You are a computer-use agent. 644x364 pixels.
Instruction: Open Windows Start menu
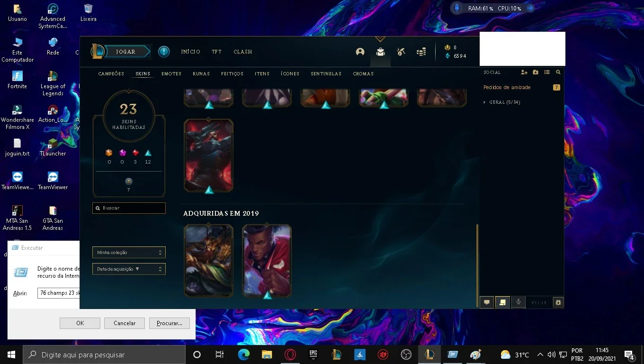click(x=11, y=355)
